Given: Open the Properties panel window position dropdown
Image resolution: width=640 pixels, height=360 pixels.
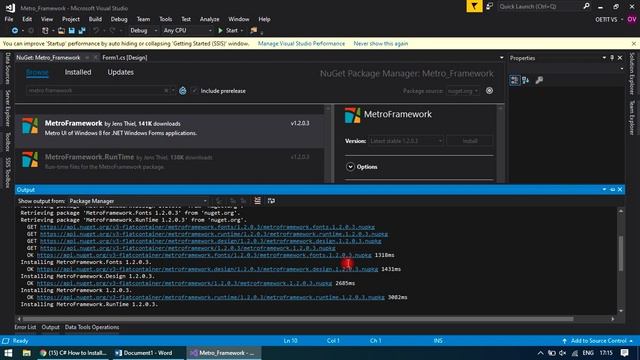Looking at the screenshot, I should pos(604,58).
